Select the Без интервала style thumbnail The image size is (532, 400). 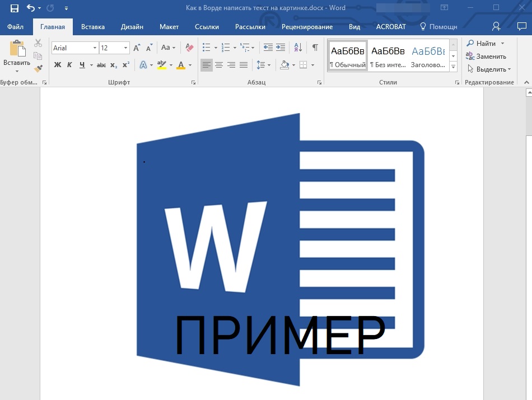[388, 56]
